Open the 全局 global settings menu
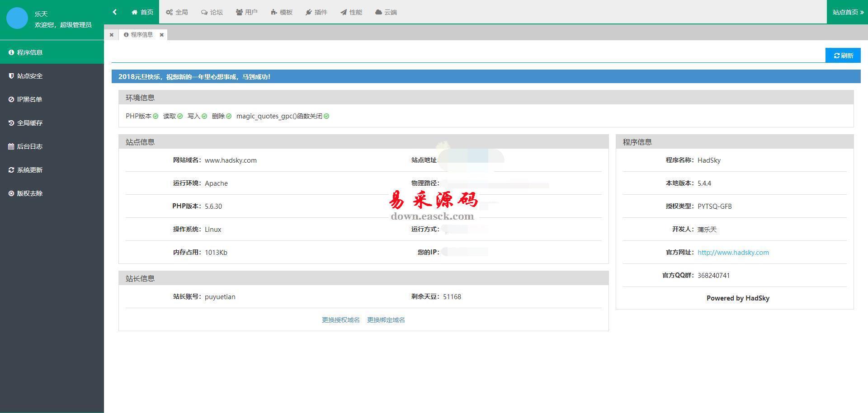 (x=177, y=12)
